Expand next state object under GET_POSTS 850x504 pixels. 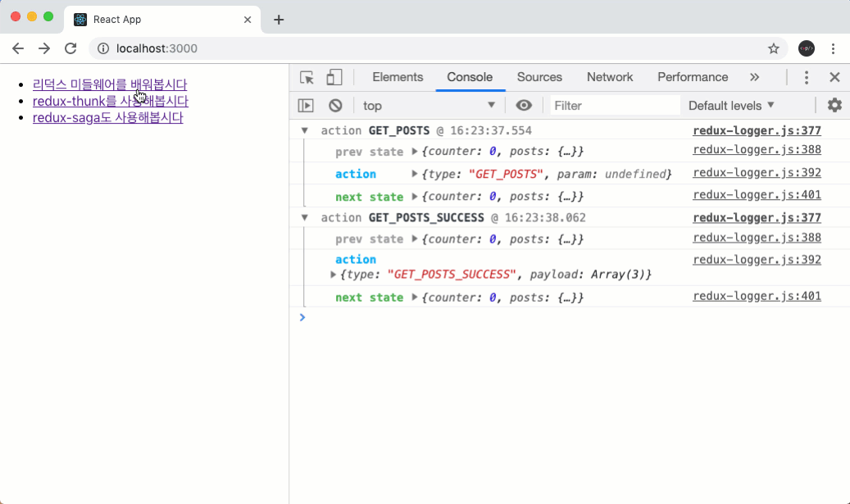tap(414, 196)
